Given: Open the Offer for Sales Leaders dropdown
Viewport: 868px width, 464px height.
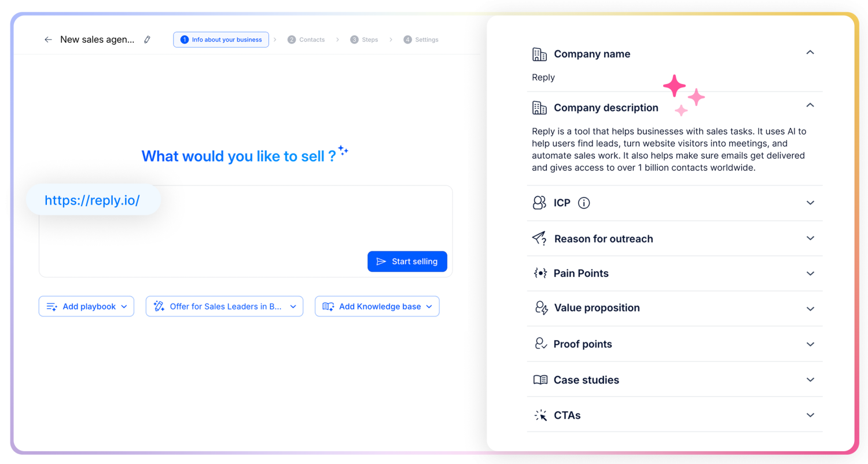Looking at the screenshot, I should [225, 306].
